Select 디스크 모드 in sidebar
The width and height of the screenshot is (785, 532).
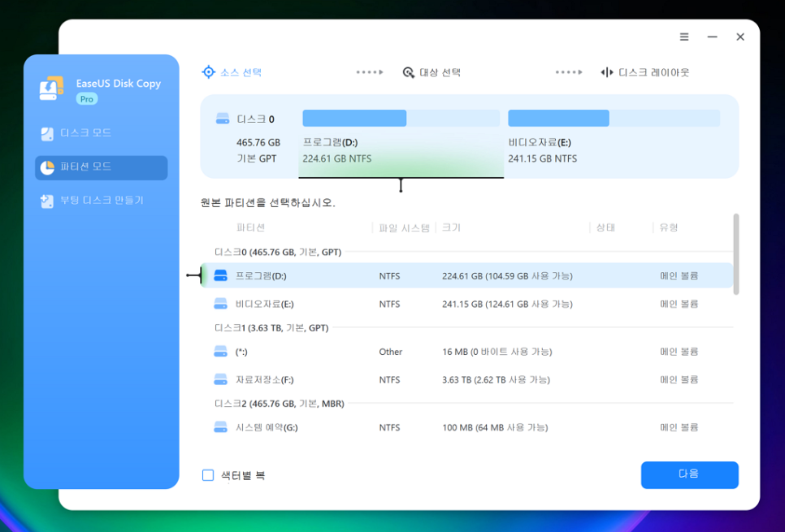pyautogui.click(x=101, y=133)
